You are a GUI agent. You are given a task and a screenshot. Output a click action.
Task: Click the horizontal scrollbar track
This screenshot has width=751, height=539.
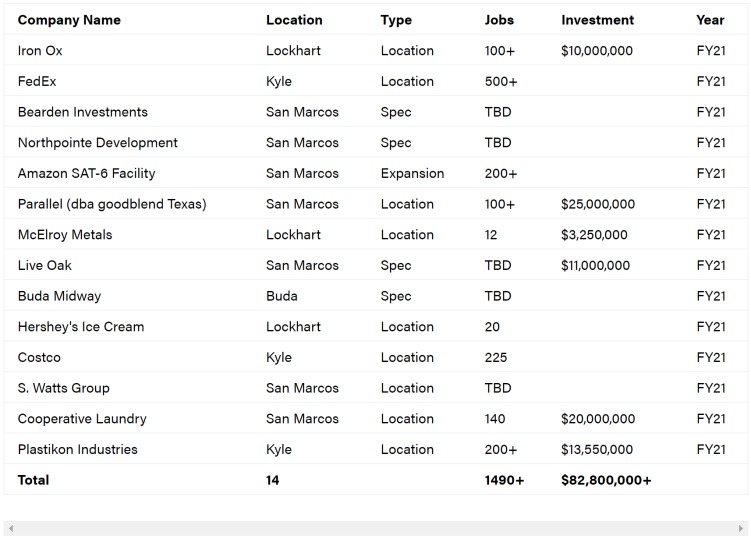376,528
